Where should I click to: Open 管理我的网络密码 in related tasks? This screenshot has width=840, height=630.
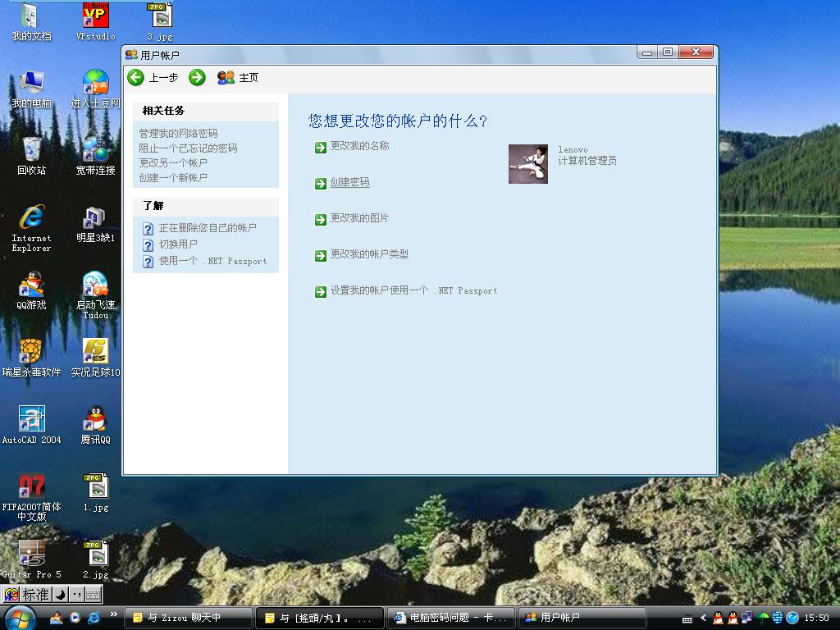(178, 133)
